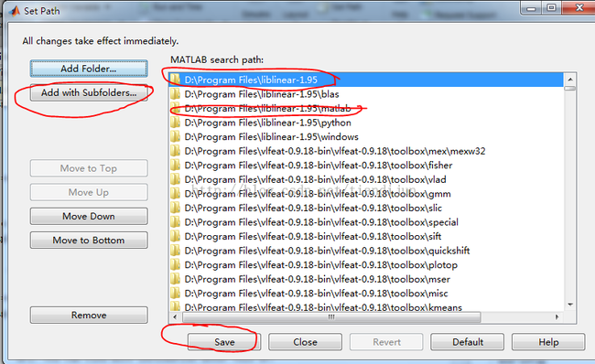Close the Set Path dialog
This screenshot has height=364, width=595.
[305, 342]
